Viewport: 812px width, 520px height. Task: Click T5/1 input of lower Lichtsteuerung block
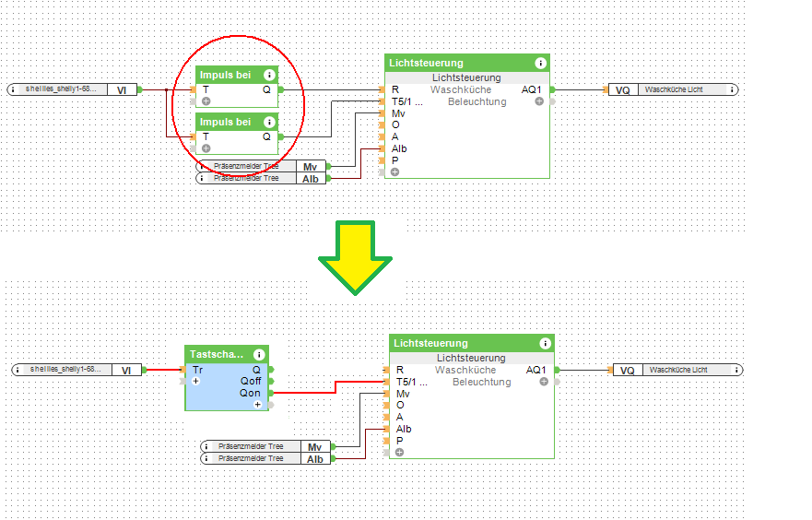coord(412,382)
